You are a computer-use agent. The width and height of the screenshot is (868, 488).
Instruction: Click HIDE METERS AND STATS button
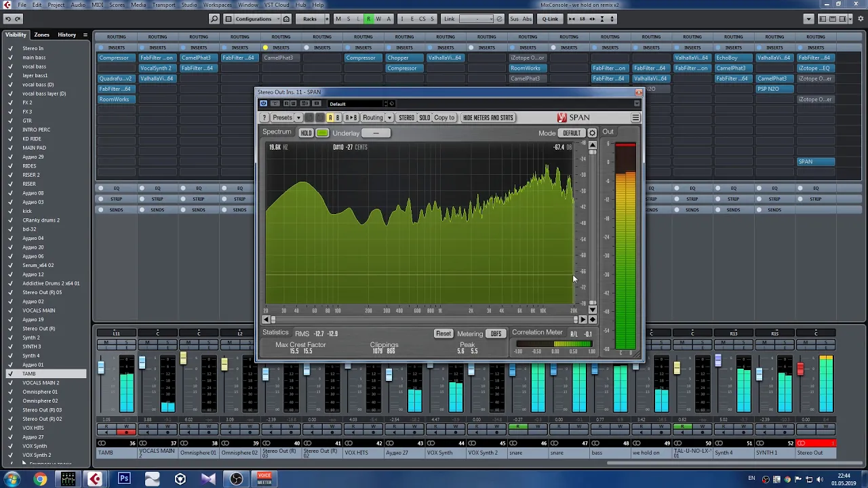click(488, 118)
